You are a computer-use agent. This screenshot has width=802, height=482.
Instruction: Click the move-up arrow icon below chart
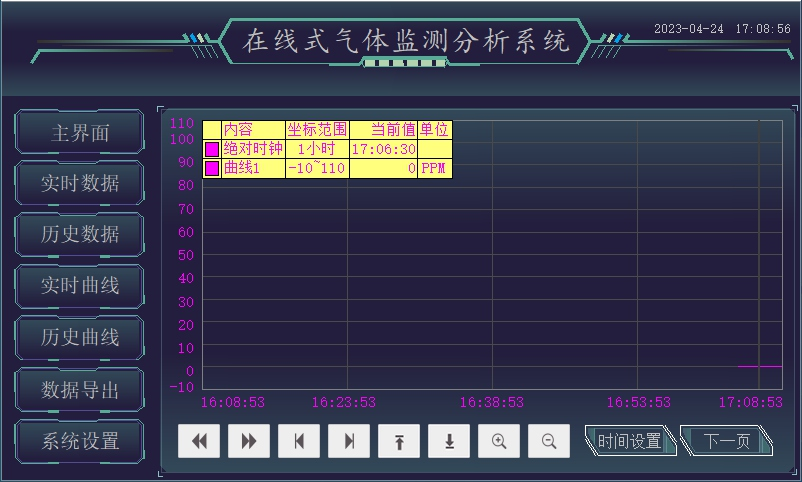click(399, 441)
